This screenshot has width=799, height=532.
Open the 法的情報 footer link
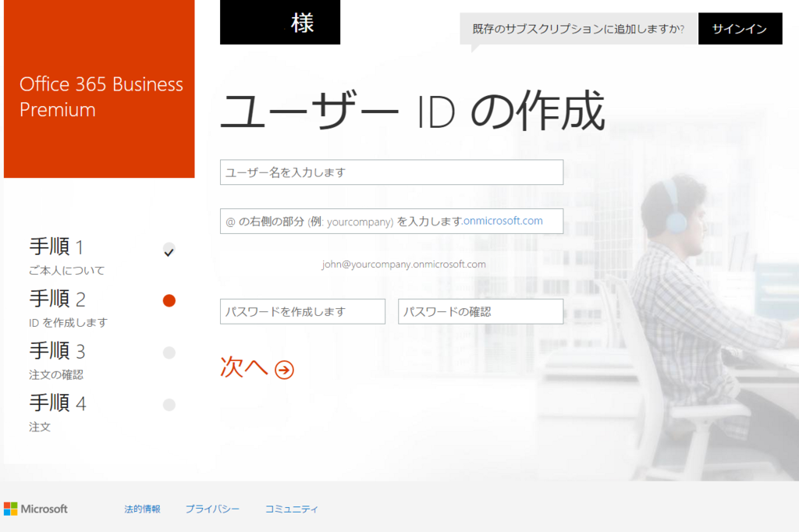point(142,509)
